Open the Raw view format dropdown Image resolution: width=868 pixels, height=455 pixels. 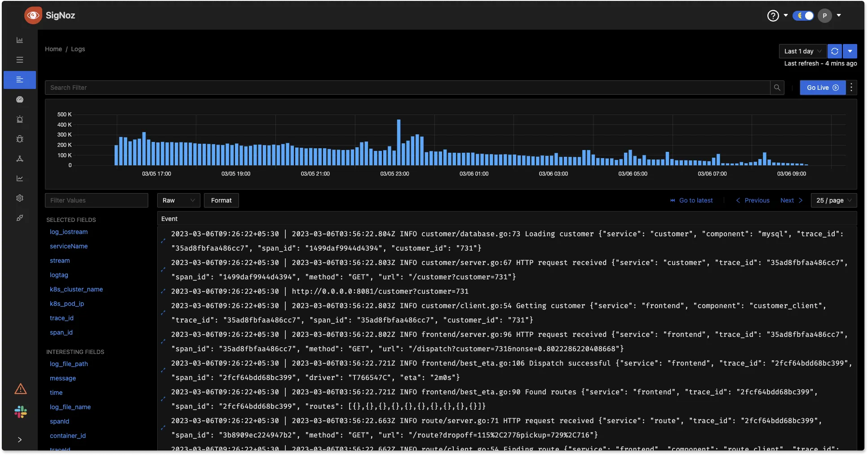[x=178, y=200]
